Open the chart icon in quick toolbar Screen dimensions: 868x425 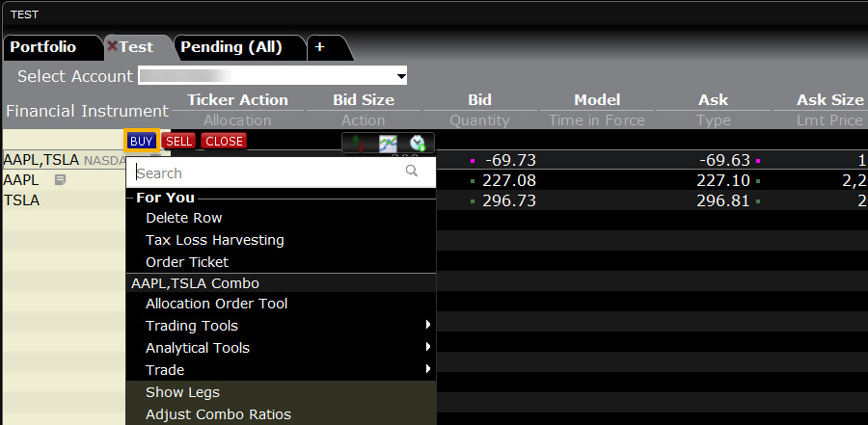coord(388,143)
